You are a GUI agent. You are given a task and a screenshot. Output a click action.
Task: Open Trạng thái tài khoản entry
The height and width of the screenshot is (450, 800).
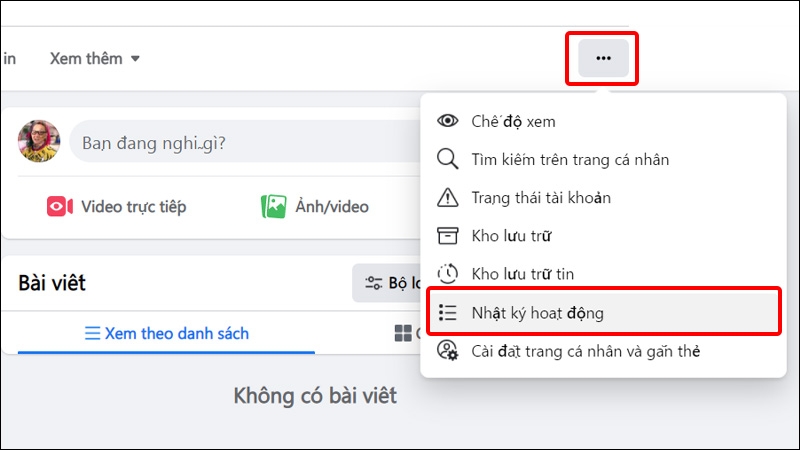603,198
